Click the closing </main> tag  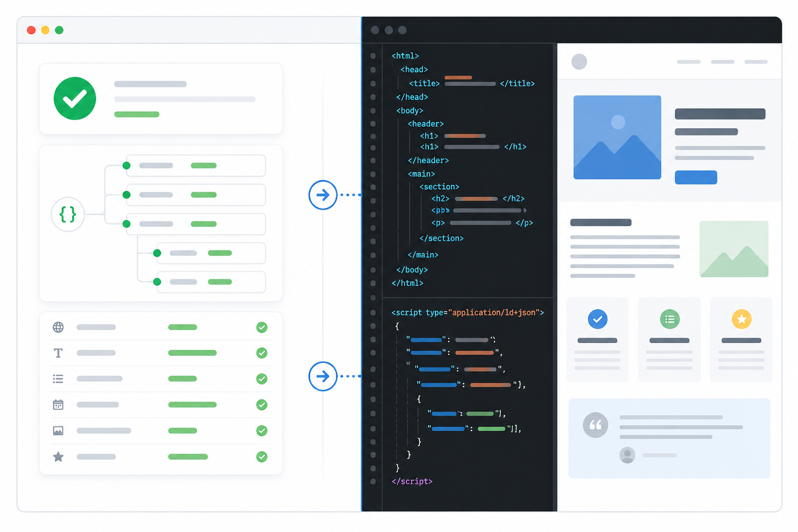click(x=423, y=255)
